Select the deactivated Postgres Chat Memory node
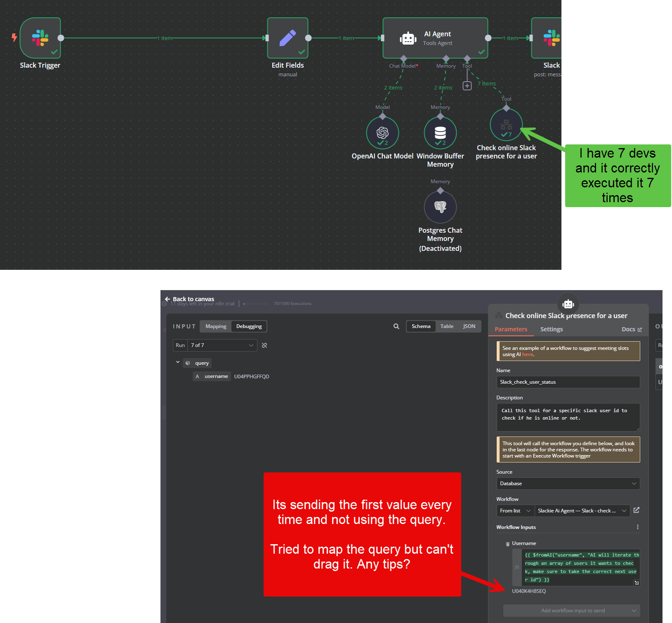The image size is (672, 623). pos(440,207)
